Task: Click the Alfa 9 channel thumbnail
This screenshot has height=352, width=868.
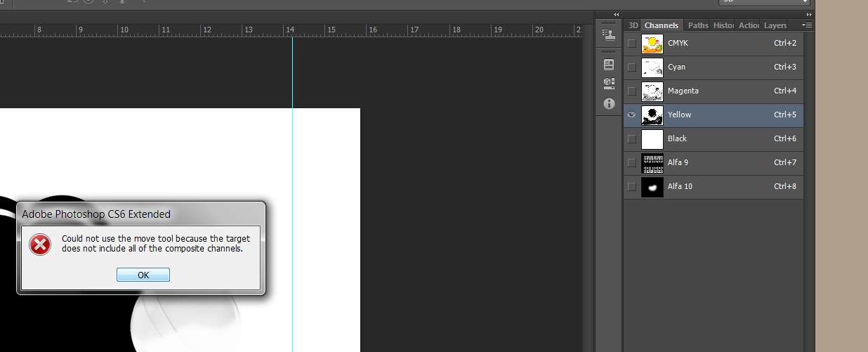Action: click(652, 163)
